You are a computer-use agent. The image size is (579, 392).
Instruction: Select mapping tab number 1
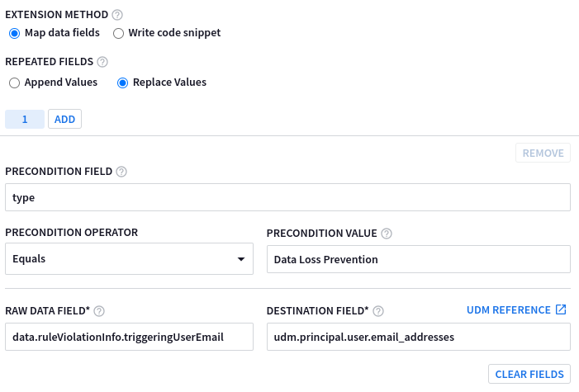(25, 120)
